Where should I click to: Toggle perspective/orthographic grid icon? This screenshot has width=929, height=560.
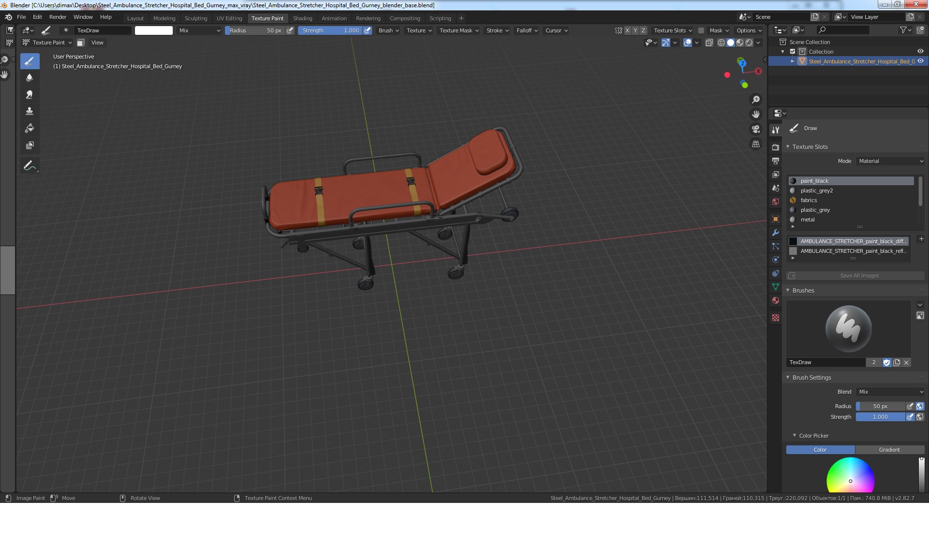tap(755, 144)
